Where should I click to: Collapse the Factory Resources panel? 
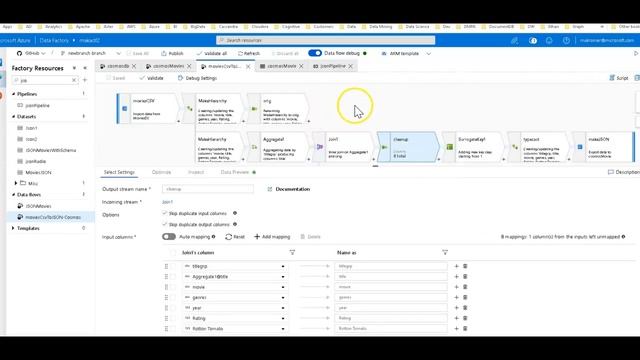(85, 68)
